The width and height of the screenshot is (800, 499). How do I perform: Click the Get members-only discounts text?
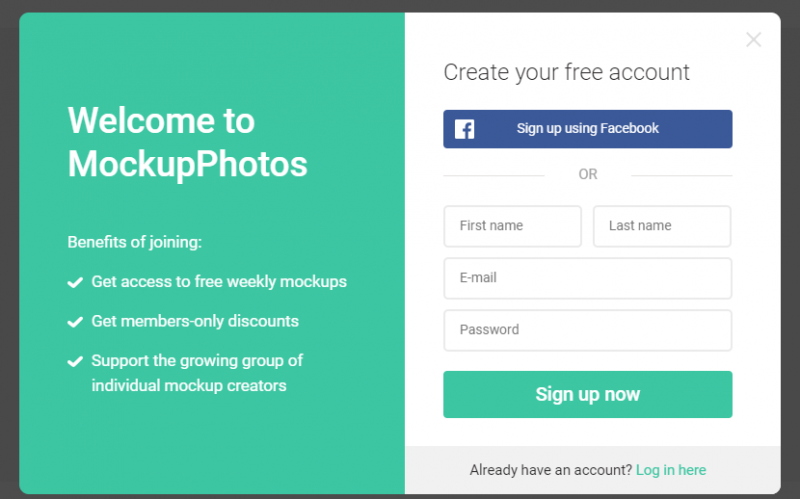(195, 321)
